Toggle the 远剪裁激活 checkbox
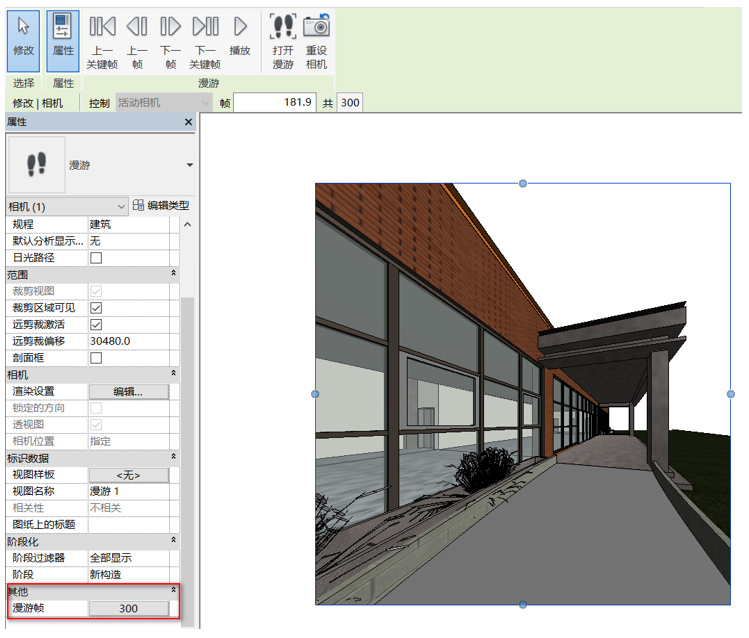This screenshot has height=638, width=749. pos(97,325)
